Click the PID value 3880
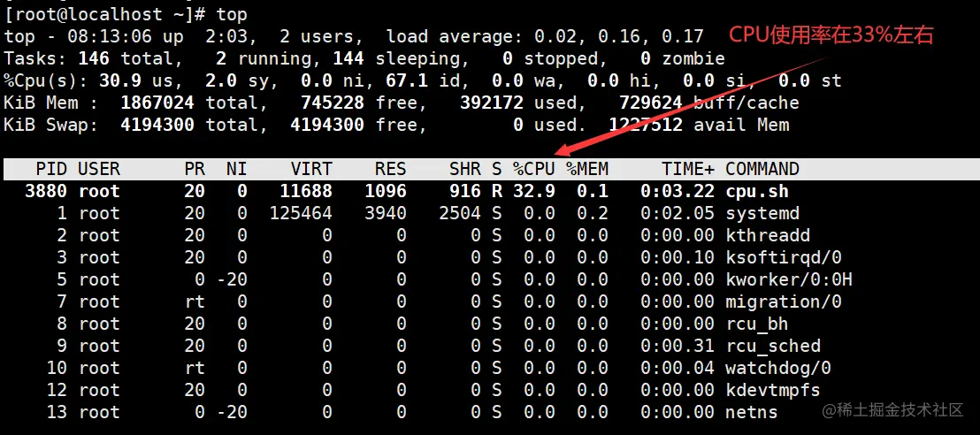The height and width of the screenshot is (435, 980). 46,191
